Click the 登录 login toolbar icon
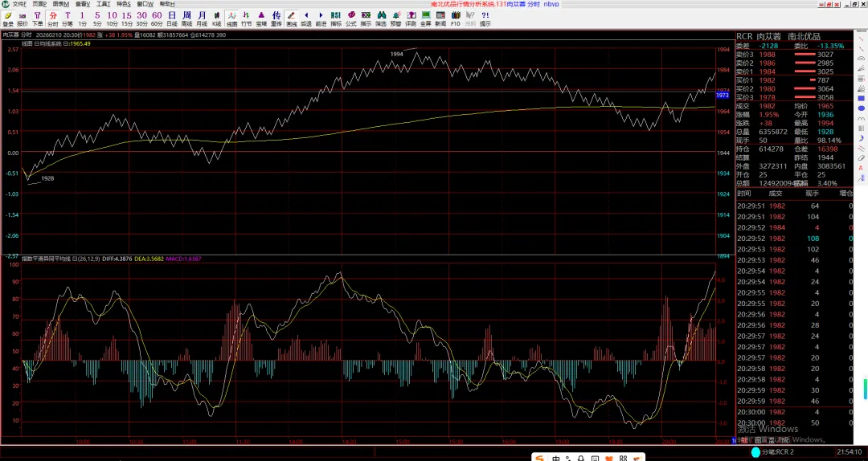Viewport: 868px width, 461px height. point(8,18)
